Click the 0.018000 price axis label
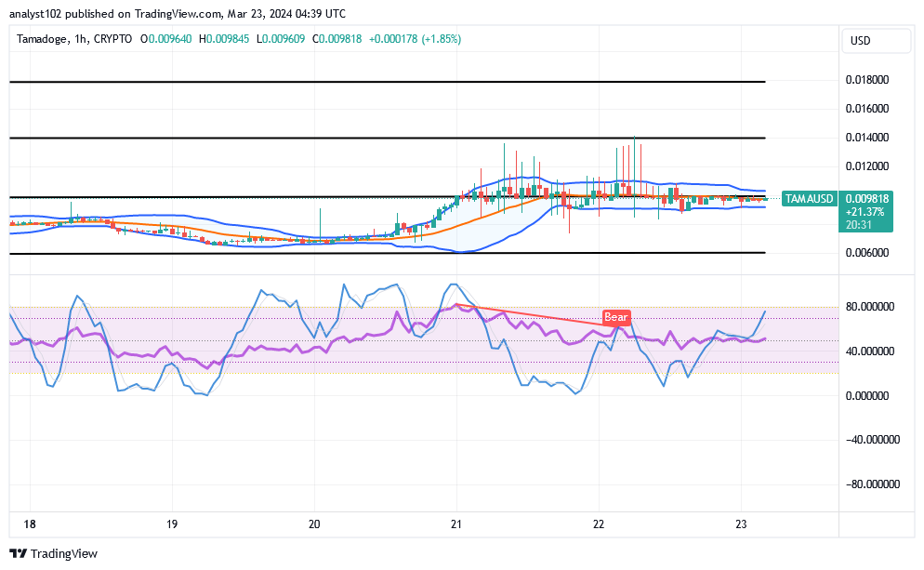This screenshot has width=924, height=570. click(867, 80)
